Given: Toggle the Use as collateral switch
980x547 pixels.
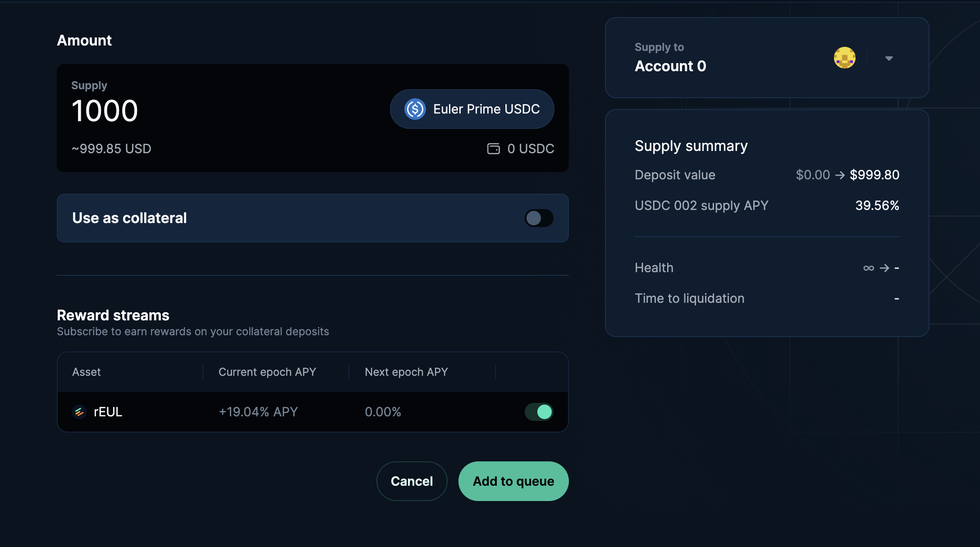Looking at the screenshot, I should [539, 218].
